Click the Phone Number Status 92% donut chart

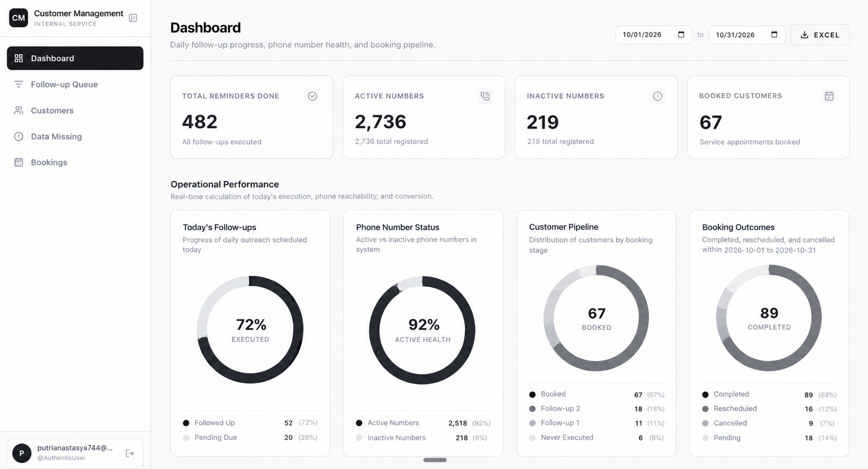(423, 330)
